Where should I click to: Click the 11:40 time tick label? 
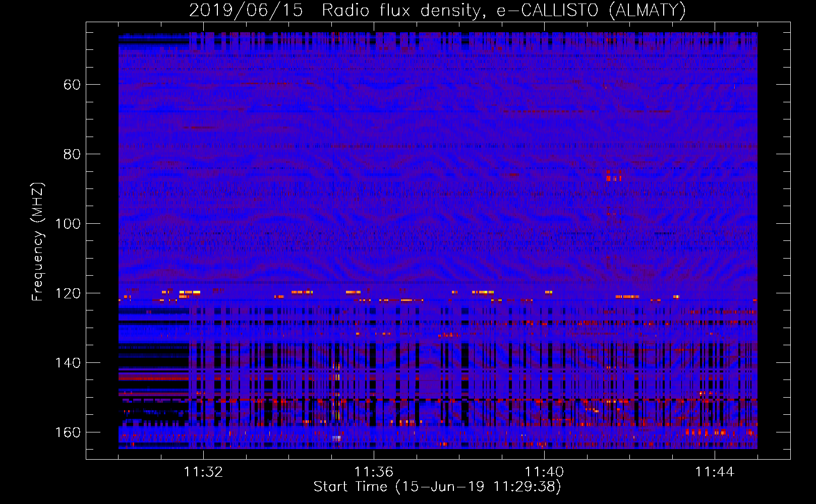pyautogui.click(x=544, y=472)
